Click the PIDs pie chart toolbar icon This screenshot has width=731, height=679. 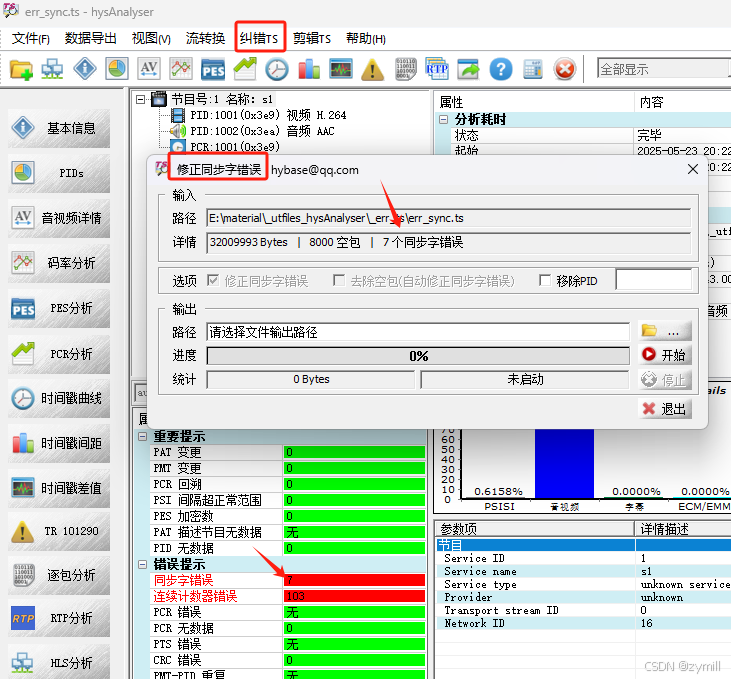(117, 69)
